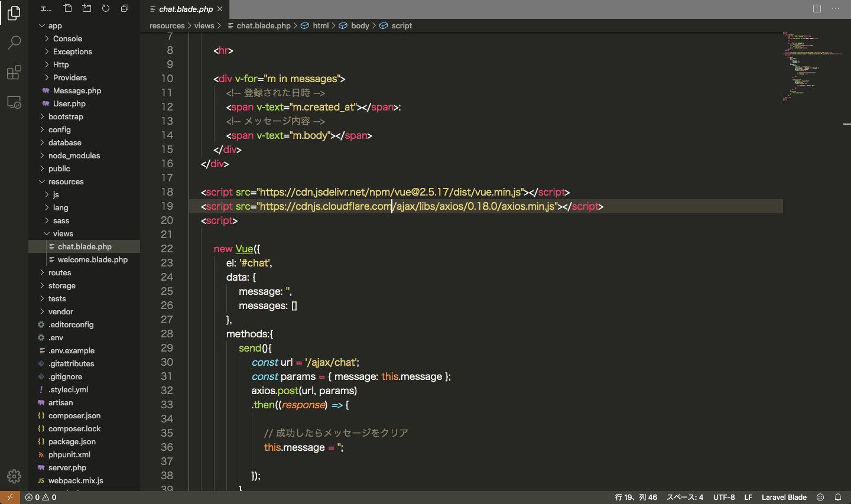Split the editor to the right
Viewport: 851px width, 504px height.
817,8
